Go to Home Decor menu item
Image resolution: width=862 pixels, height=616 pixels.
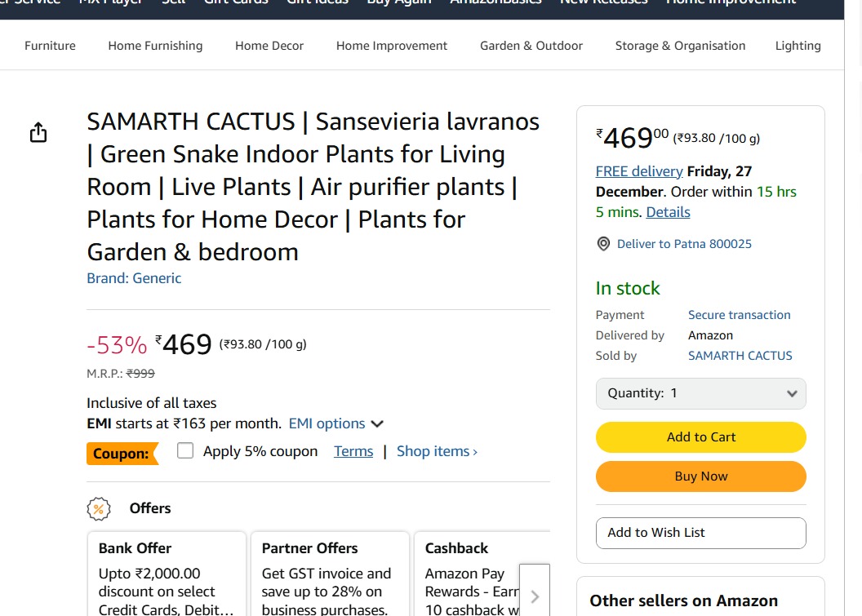[269, 46]
